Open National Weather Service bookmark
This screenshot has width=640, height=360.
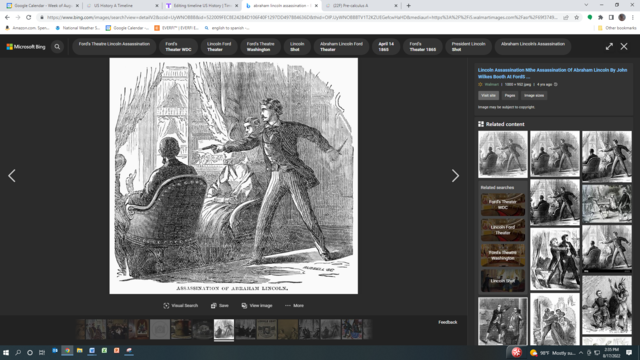(77, 28)
